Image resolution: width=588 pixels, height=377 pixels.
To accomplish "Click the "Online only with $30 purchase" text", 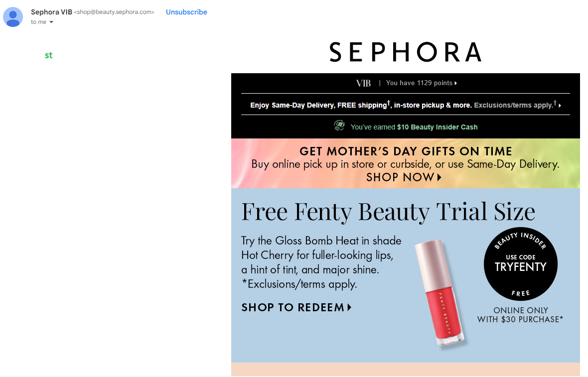I will coord(520,315).
